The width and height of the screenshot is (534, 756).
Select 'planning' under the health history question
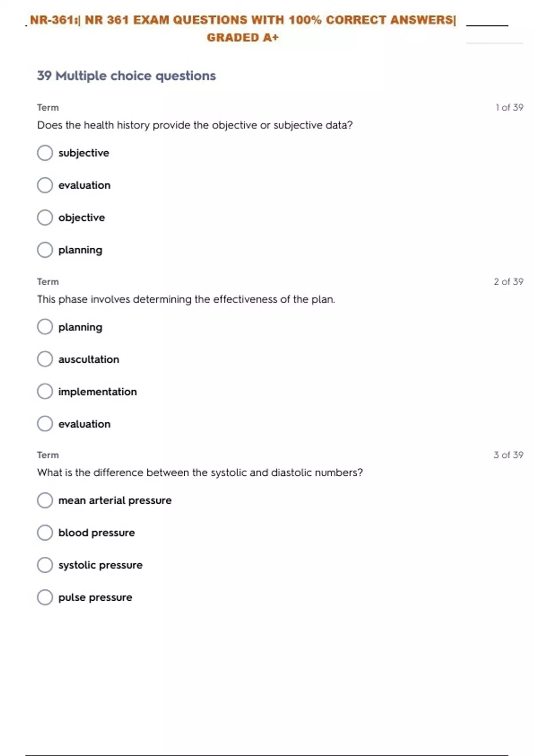click(45, 250)
